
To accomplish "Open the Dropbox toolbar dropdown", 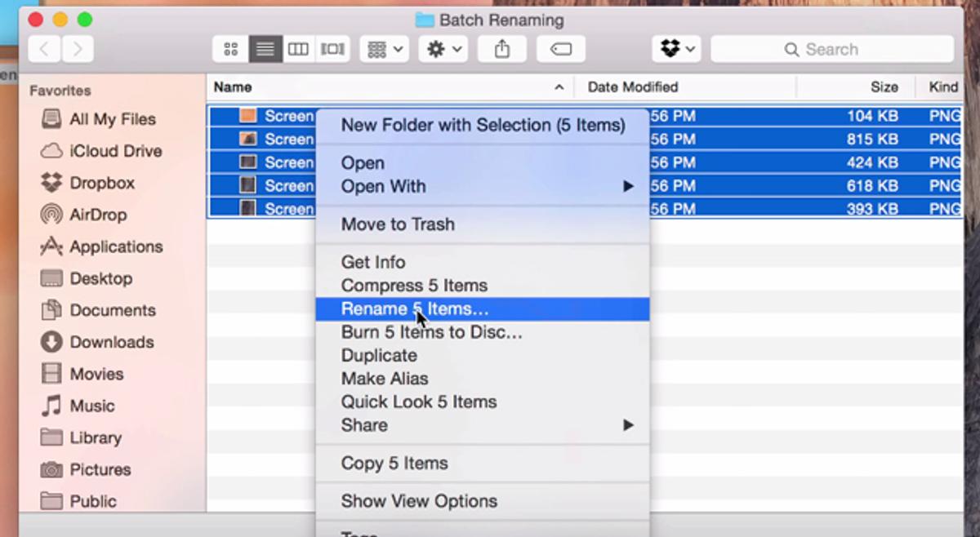I will [x=677, y=49].
